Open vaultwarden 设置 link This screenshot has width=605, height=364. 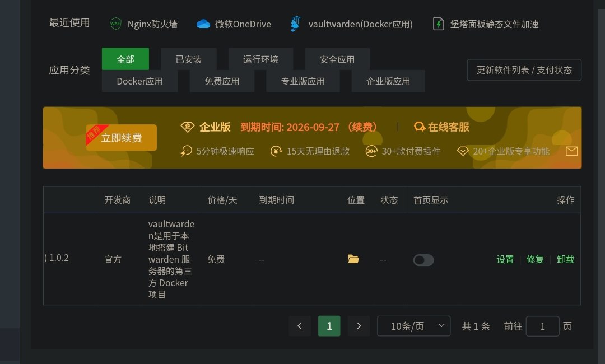505,259
